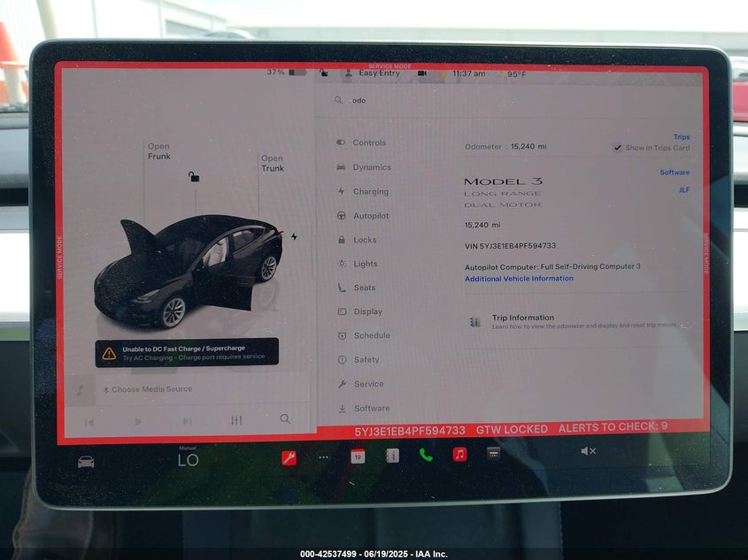Tap the car controls icon
This screenshot has height=560, width=748.
point(86,461)
